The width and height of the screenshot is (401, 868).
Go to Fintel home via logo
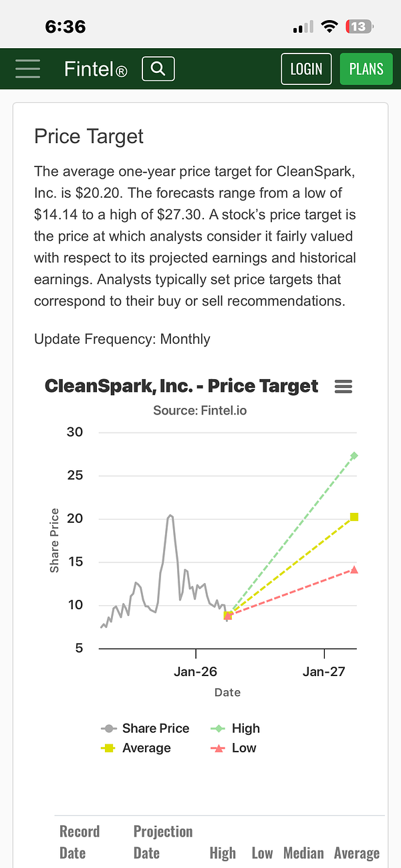(x=95, y=69)
